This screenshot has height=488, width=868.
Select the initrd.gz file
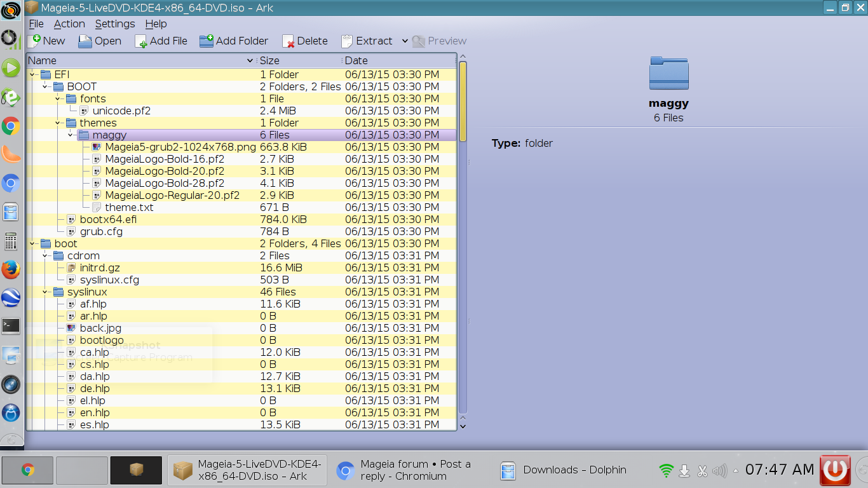tap(100, 268)
